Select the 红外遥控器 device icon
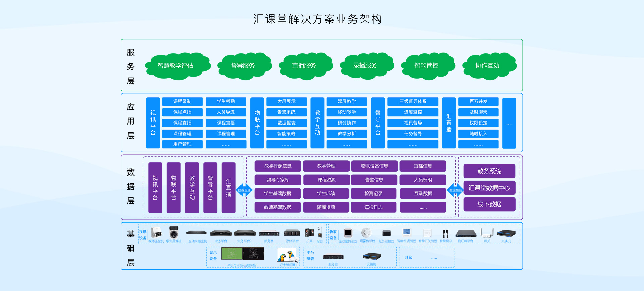This screenshot has width=644, height=291. (x=386, y=233)
